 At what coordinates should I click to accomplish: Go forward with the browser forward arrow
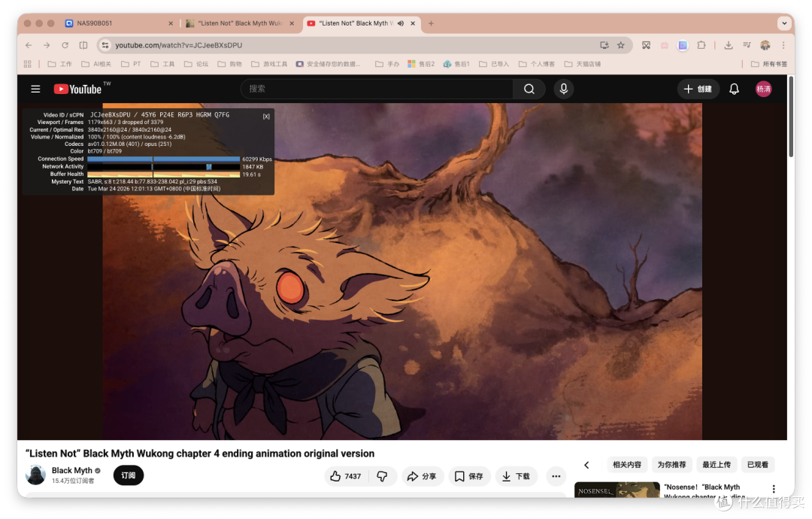coord(47,46)
